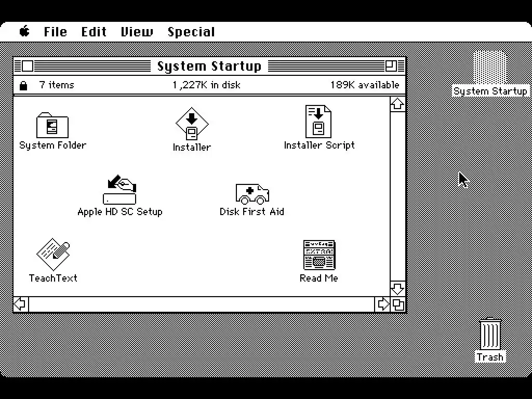The width and height of the screenshot is (532, 399).
Task: Click the Trash can icon
Action: tap(490, 334)
